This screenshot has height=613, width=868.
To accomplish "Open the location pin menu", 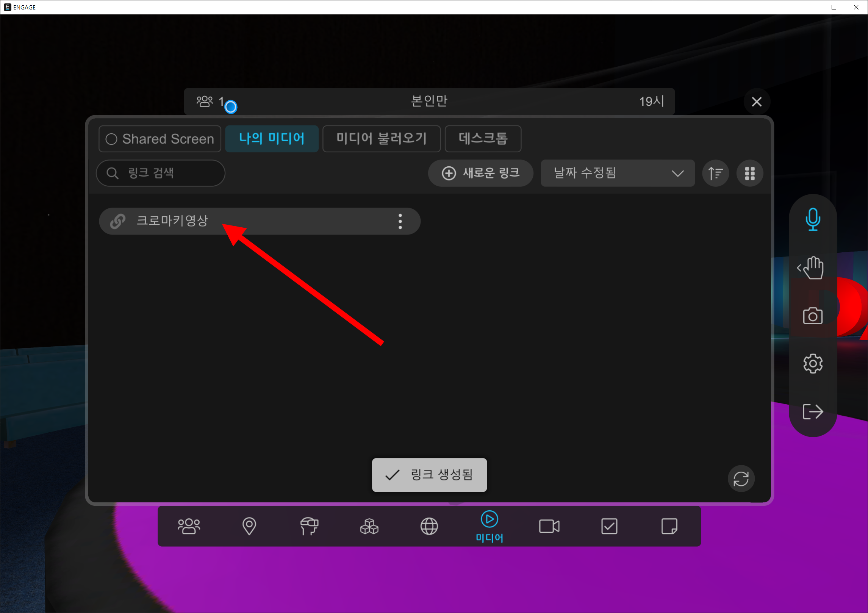I will pyautogui.click(x=249, y=526).
